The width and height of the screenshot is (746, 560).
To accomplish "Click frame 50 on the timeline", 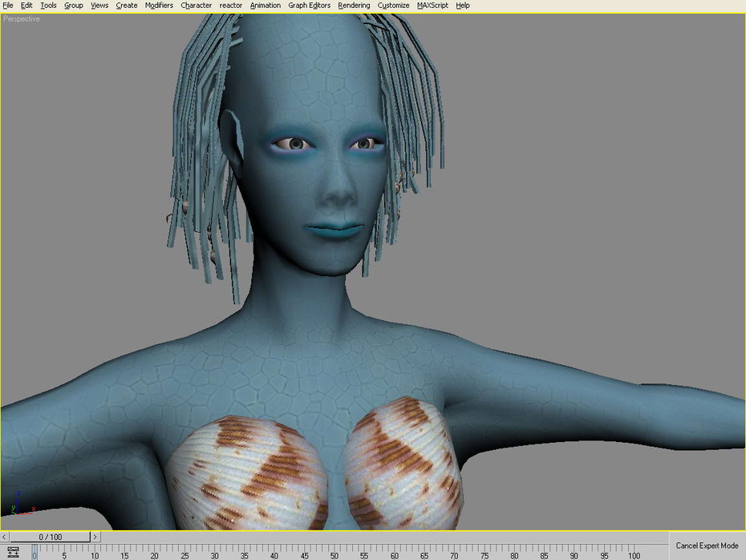I will (x=334, y=553).
